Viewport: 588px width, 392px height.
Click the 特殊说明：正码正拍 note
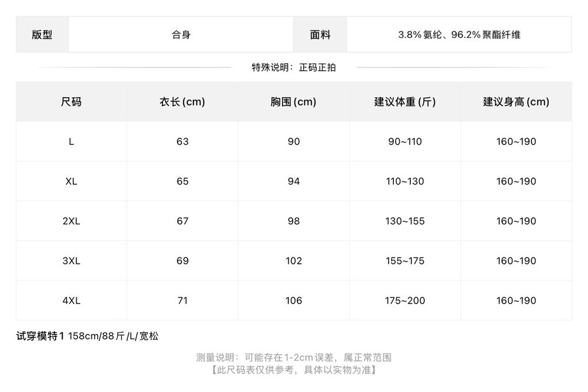click(x=293, y=68)
